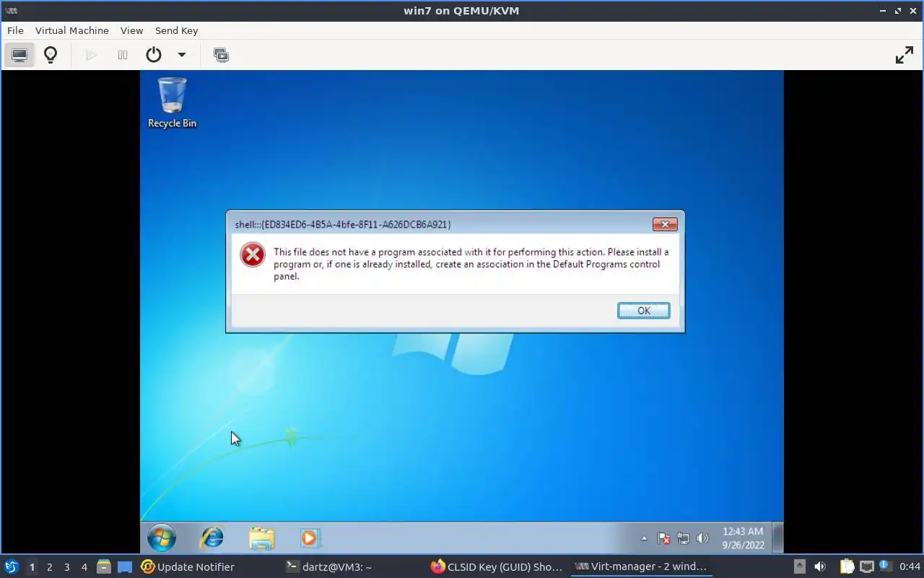
Task: Pause the virtual machine
Action: coord(123,55)
